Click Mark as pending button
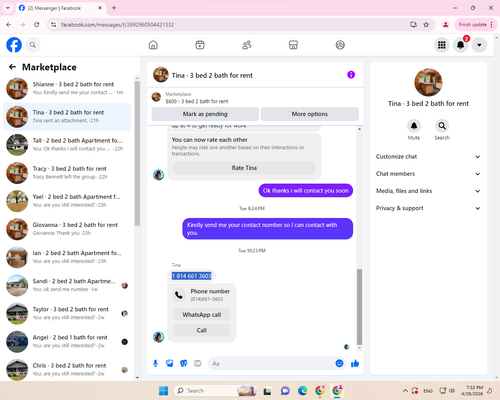 (205, 114)
